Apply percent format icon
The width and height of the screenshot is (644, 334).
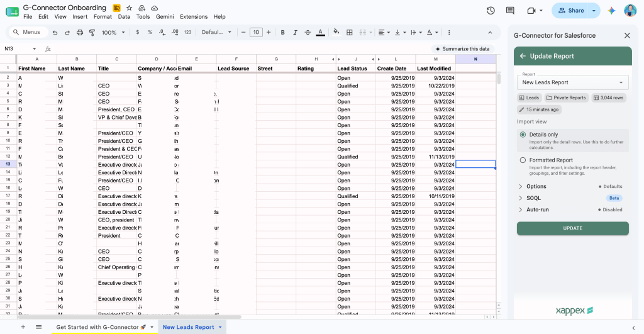[150, 33]
